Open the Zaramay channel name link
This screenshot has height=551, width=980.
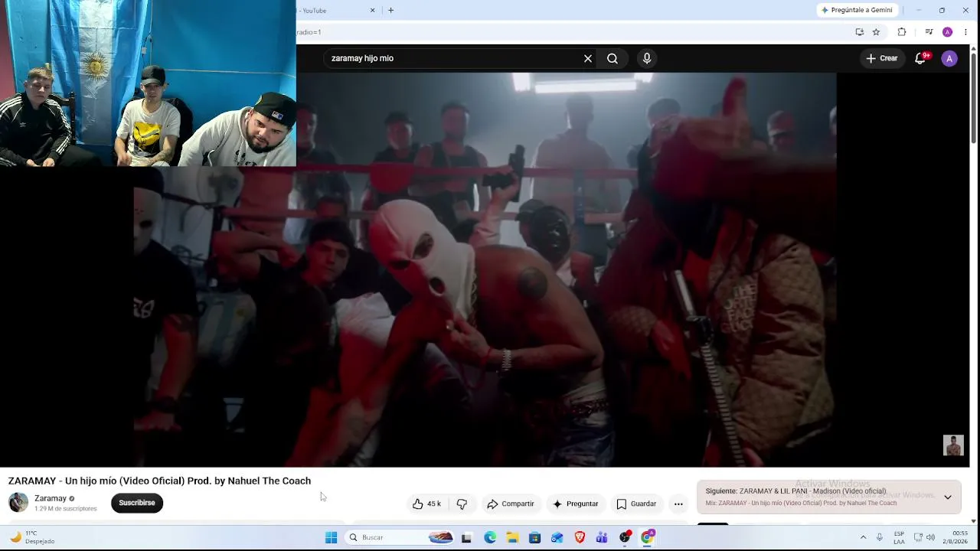click(x=51, y=498)
